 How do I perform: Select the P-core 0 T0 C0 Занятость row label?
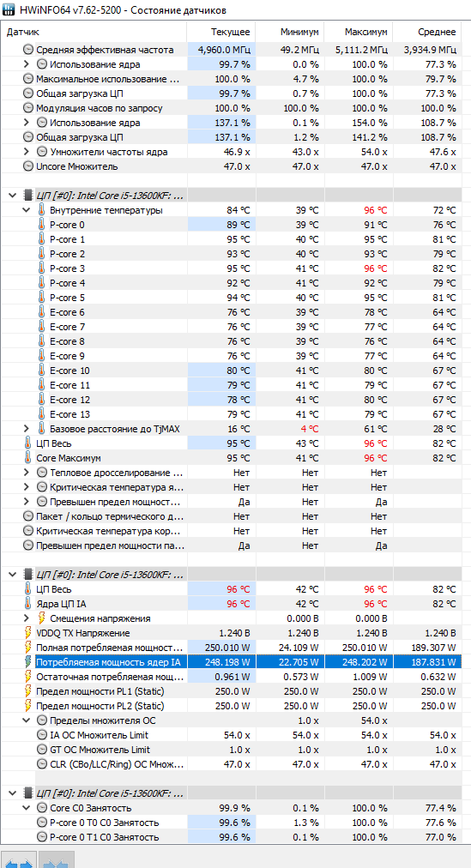coord(105,823)
